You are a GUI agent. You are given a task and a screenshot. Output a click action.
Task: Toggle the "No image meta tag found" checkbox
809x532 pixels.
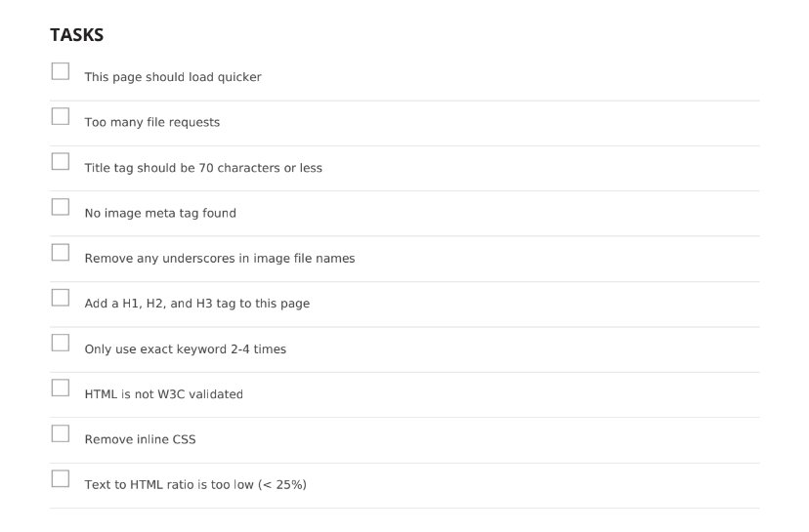tap(61, 207)
